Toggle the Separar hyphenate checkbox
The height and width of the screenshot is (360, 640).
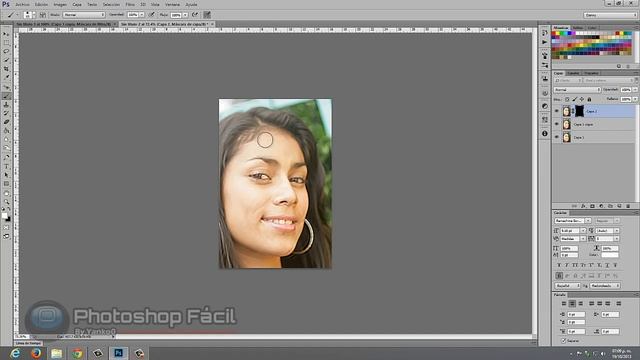563,340
